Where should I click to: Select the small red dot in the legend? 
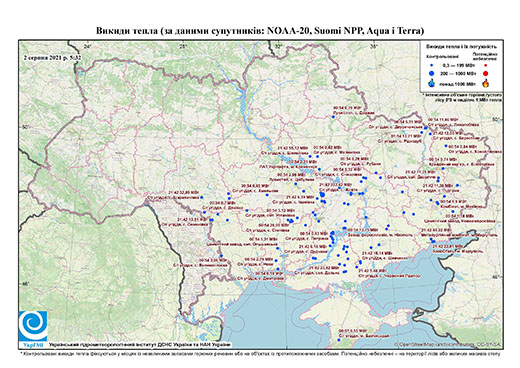point(485,65)
